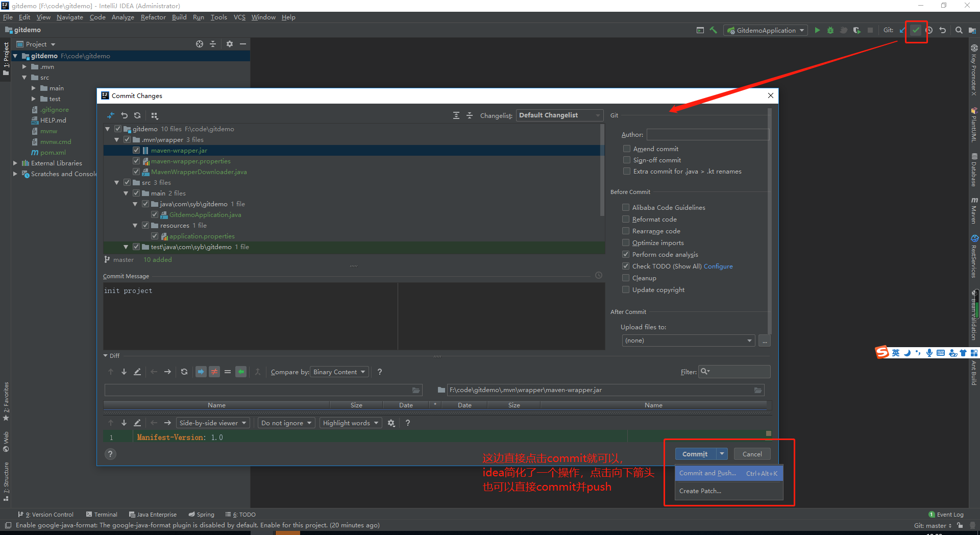Open Project panel settings gear icon

click(x=230, y=44)
